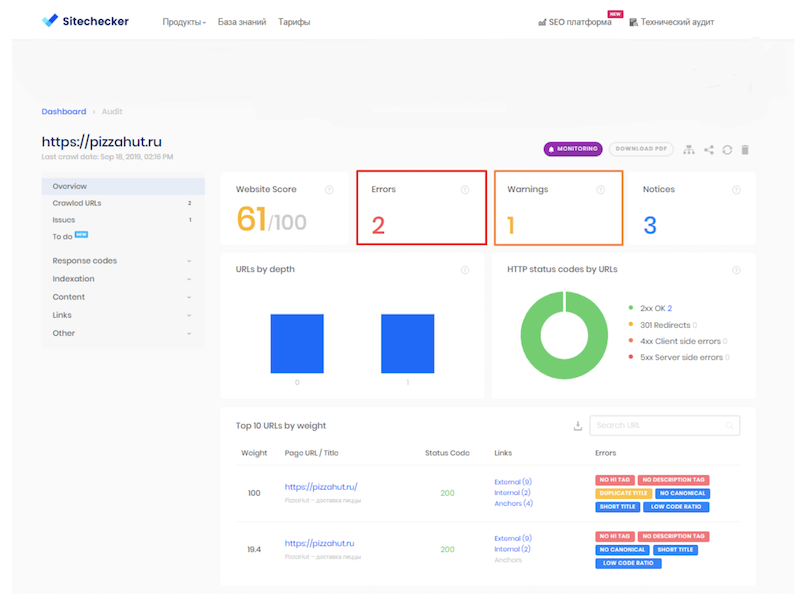Click URLs by depth info icon
The image size is (800, 599).
[x=465, y=270]
